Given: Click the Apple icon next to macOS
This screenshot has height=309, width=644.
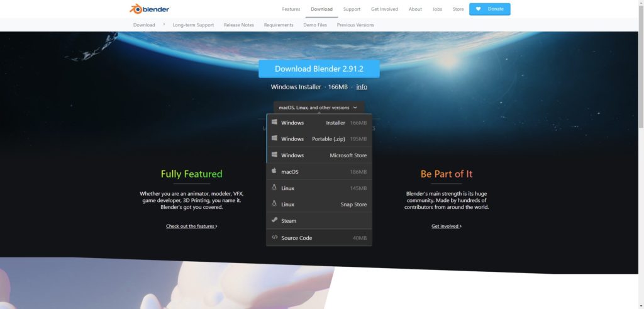Looking at the screenshot, I should point(274,171).
